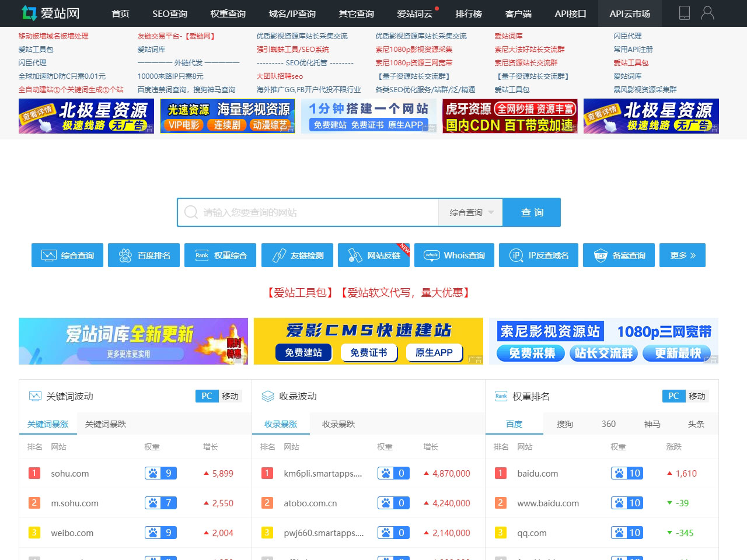This screenshot has height=560, width=747.
Task: Switch 关键词波动 panel to 移动 view
Action: tap(231, 396)
